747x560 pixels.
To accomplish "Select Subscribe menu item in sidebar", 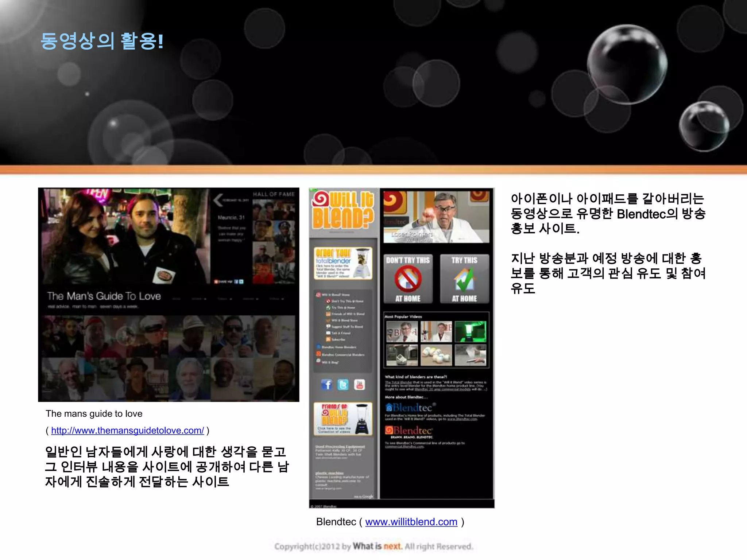I will click(336, 339).
